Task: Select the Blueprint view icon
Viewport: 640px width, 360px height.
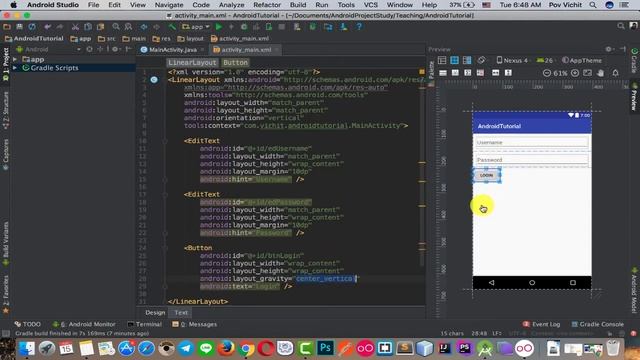Action: pyautogui.click(x=454, y=60)
